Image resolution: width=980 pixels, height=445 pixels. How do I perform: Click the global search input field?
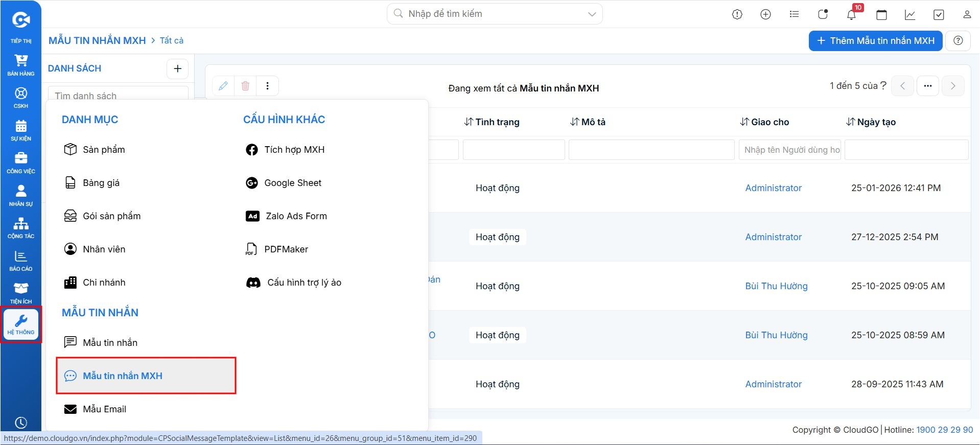495,14
